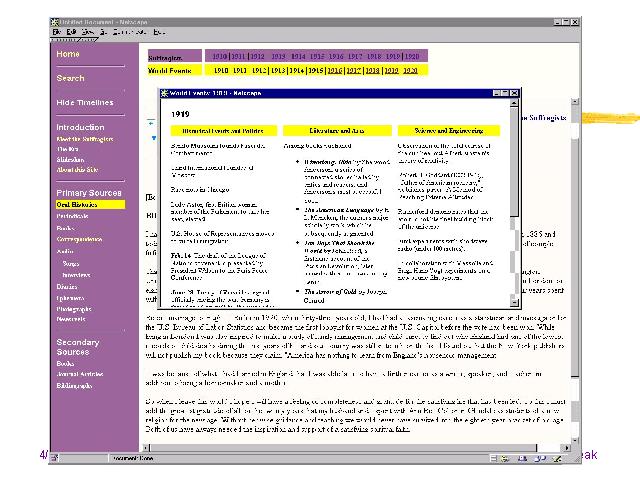Viewport: 640px width, 480px height.
Task: Select 1912 in the Suffragists timeline
Action: (x=257, y=56)
